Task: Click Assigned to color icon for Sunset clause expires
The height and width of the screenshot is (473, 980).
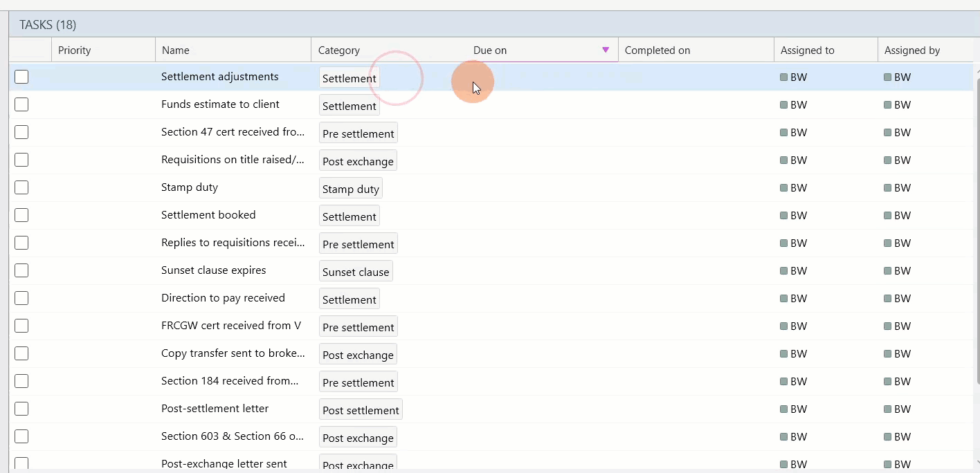Action: (x=783, y=271)
